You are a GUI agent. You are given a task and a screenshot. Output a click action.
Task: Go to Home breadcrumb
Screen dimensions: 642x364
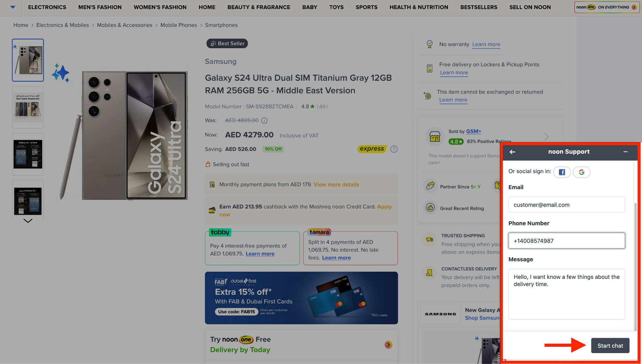pyautogui.click(x=21, y=25)
